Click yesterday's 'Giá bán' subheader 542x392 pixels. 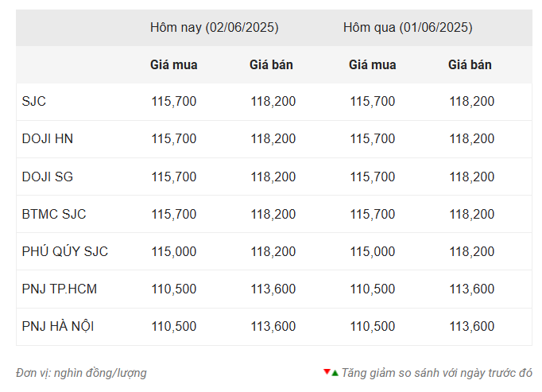click(x=470, y=65)
